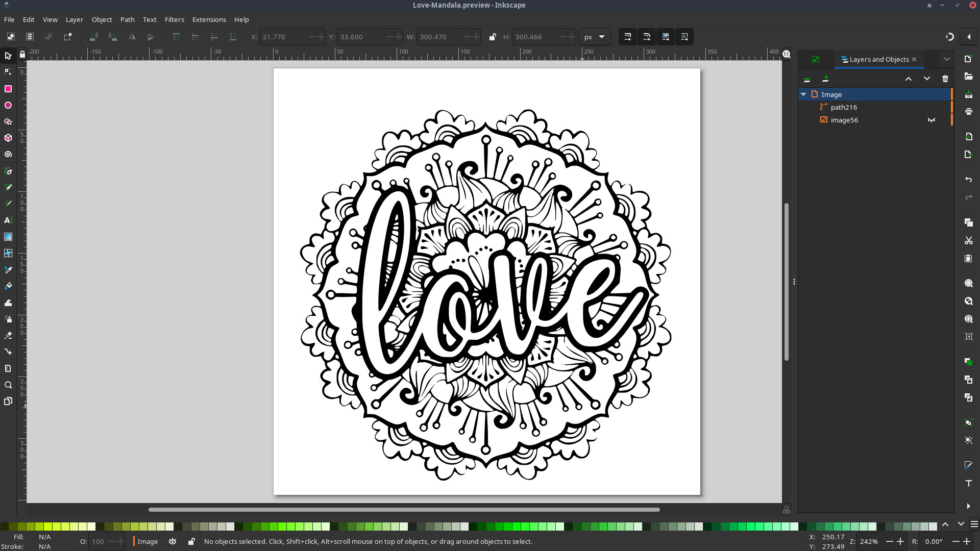Image resolution: width=980 pixels, height=551 pixels.
Task: Select the Zoom tool in the toolbox
Action: (8, 385)
